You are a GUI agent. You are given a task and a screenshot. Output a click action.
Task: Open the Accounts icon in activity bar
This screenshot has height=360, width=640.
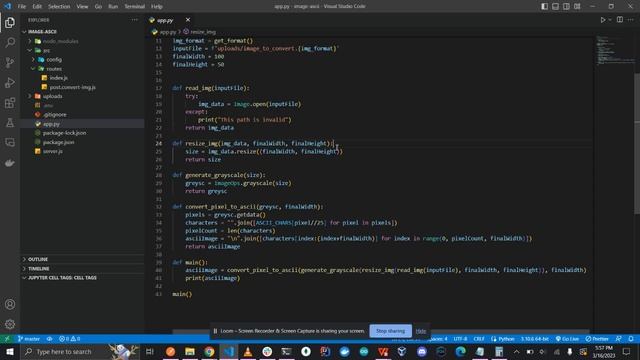[x=10, y=304]
